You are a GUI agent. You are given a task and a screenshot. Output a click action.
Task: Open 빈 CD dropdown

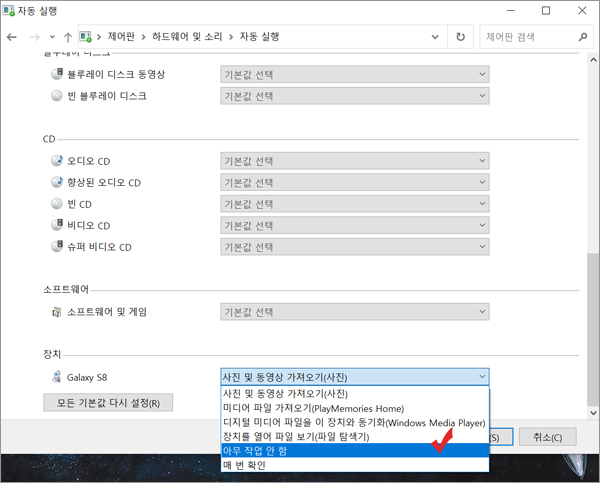pyautogui.click(x=355, y=204)
